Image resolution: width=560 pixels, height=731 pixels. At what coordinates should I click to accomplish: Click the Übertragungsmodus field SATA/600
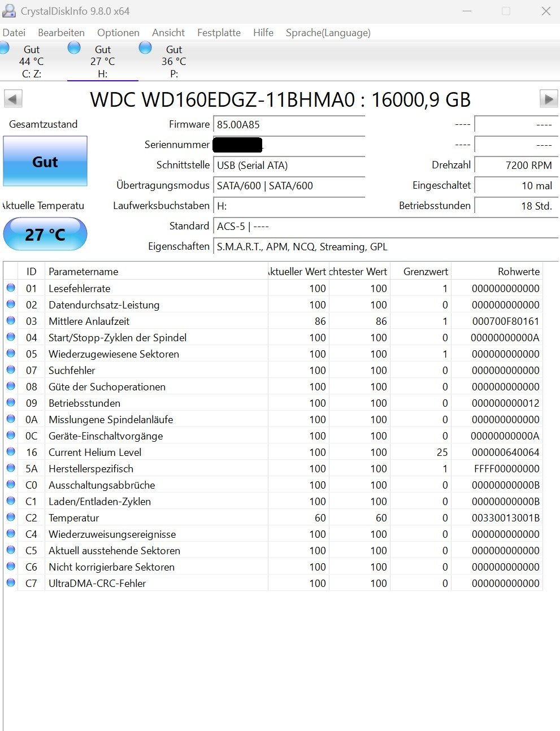289,186
